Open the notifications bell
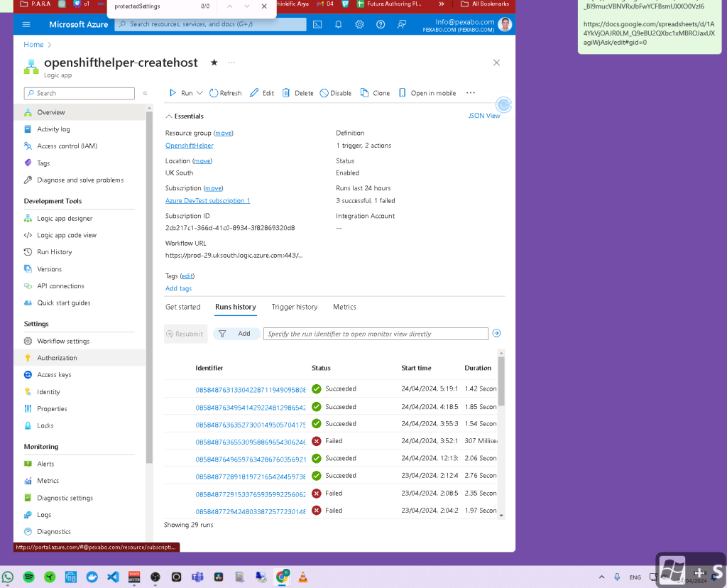Viewport: 727px width, 588px height. [x=339, y=25]
